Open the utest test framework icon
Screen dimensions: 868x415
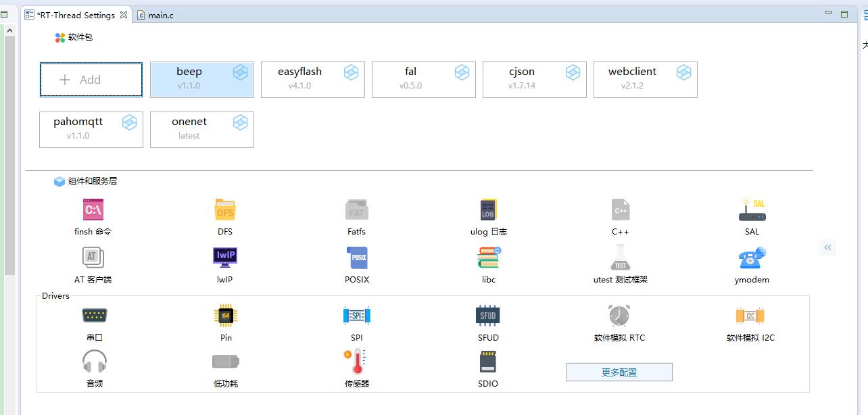[621, 258]
